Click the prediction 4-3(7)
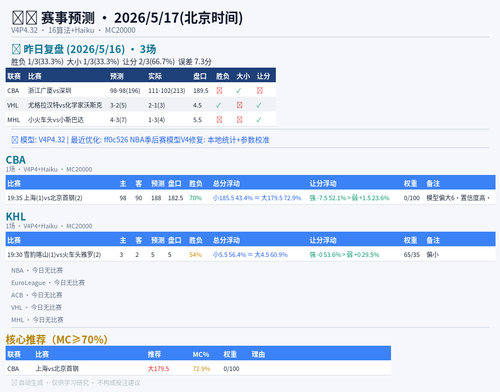Screen dimensions: 500x392 pos(118,120)
